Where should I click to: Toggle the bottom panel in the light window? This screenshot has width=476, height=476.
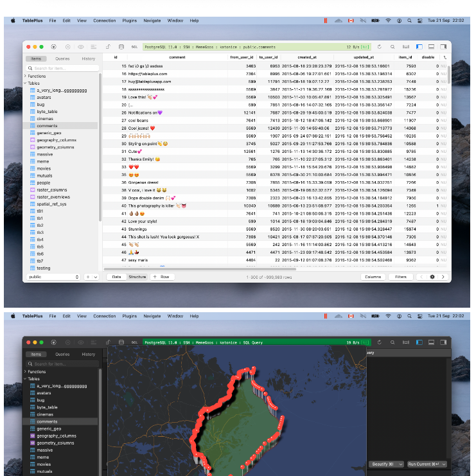431,47
